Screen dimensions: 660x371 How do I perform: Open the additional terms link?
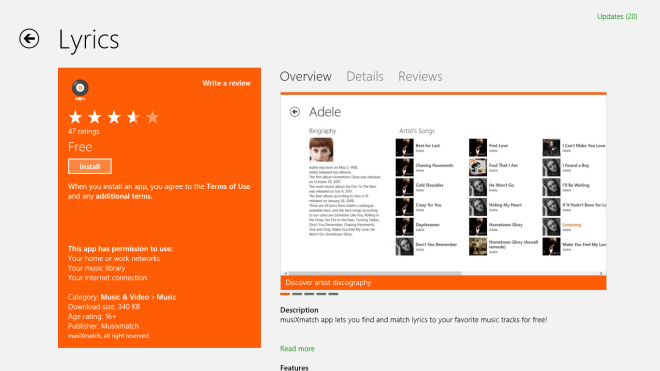coord(123,196)
